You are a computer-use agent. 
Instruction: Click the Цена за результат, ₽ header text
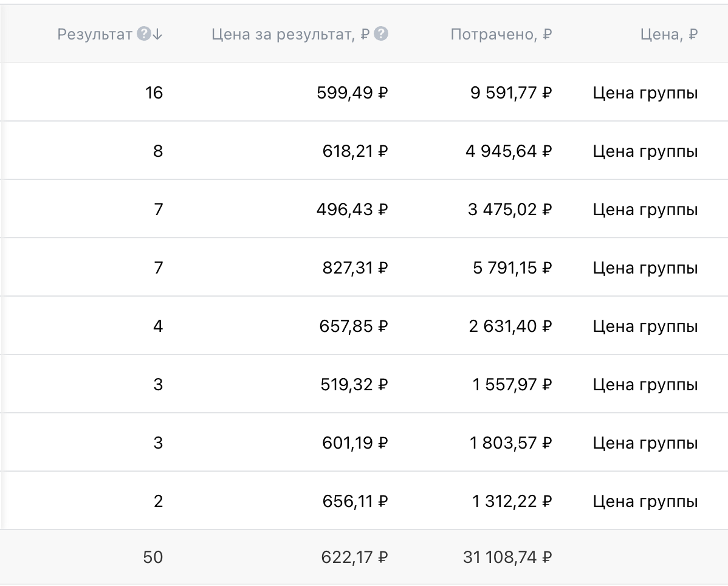[x=290, y=34]
